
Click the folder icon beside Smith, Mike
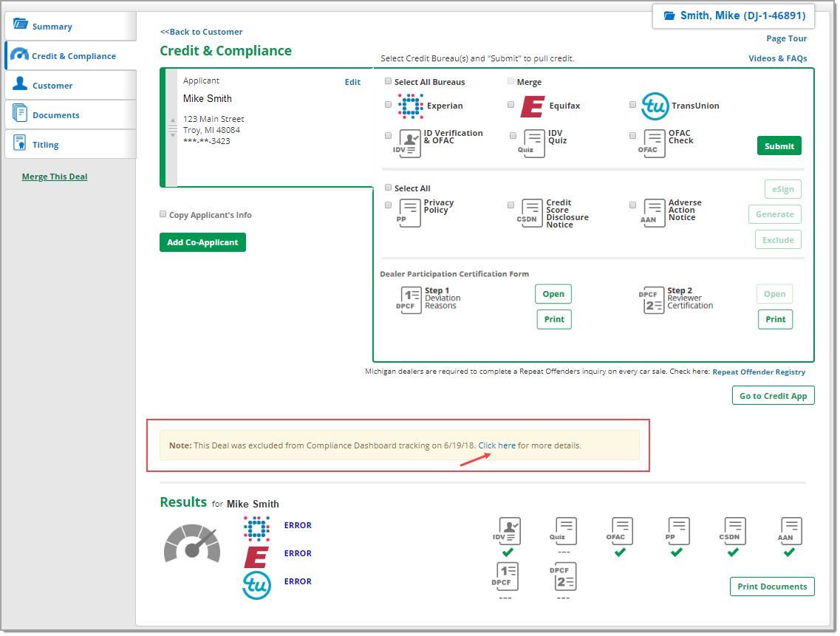(x=669, y=16)
